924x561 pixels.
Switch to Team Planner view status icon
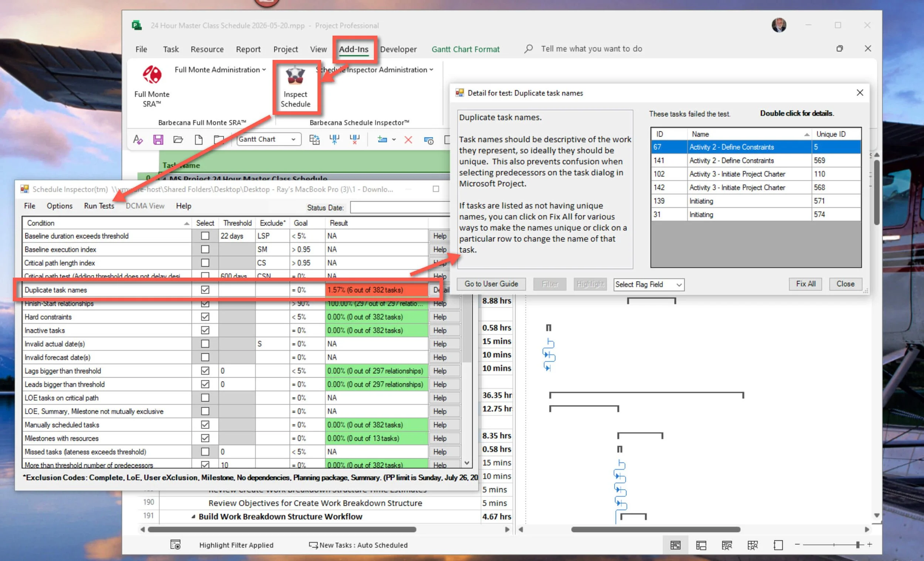pos(726,545)
